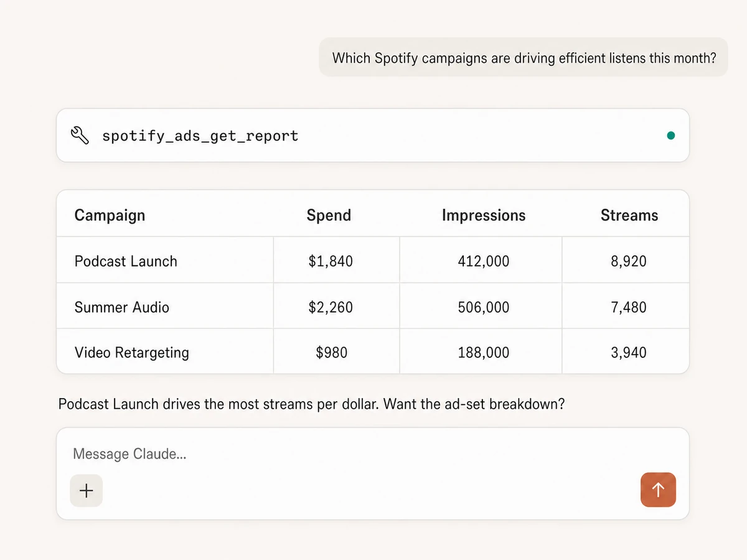Open the spotify_ads_get_report tool call card

373,136
